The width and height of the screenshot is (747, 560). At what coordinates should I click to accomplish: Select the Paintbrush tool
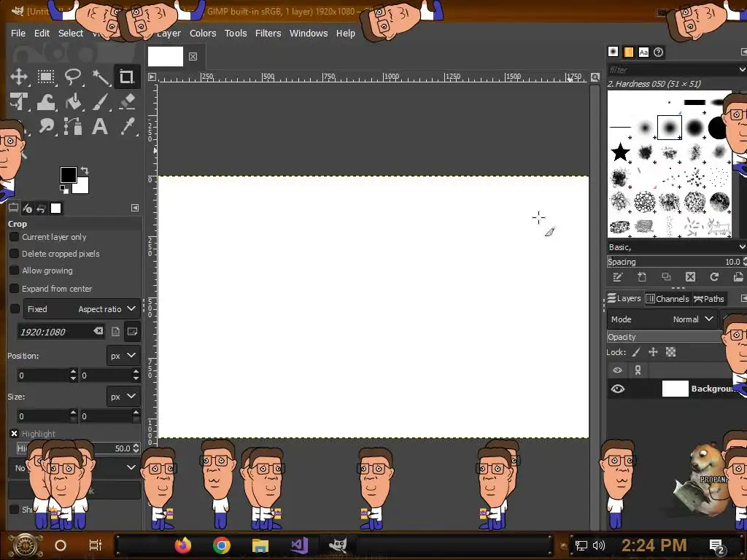click(x=100, y=102)
